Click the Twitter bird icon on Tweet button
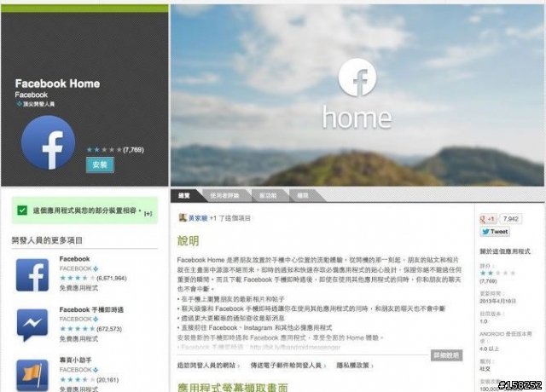 485,232
